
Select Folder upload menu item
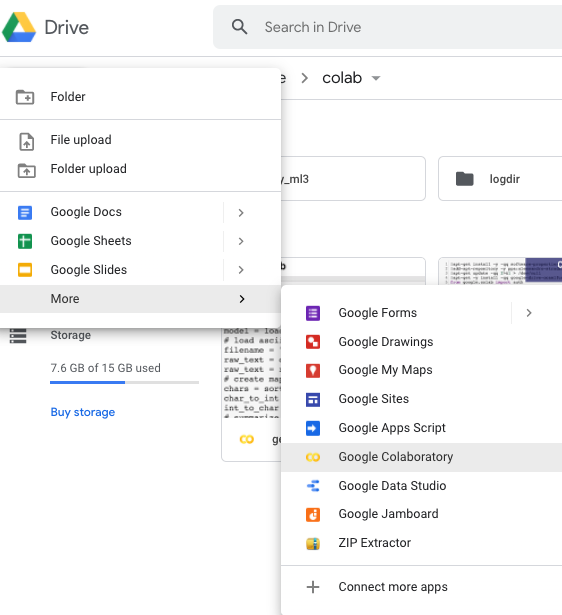[x=140, y=169]
